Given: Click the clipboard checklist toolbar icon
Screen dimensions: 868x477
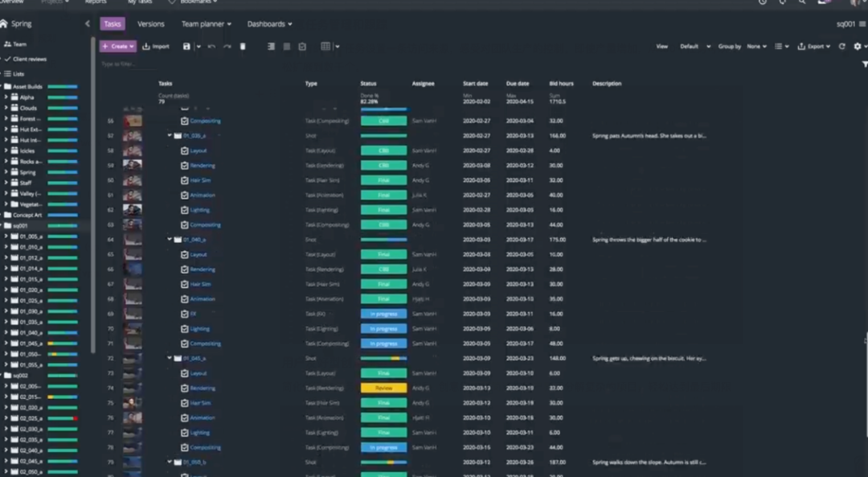Looking at the screenshot, I should (302, 47).
